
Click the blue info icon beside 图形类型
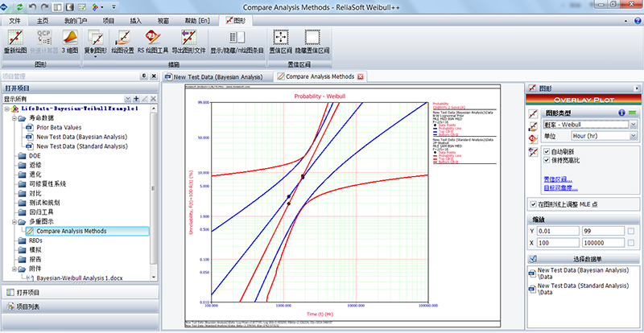621,113
